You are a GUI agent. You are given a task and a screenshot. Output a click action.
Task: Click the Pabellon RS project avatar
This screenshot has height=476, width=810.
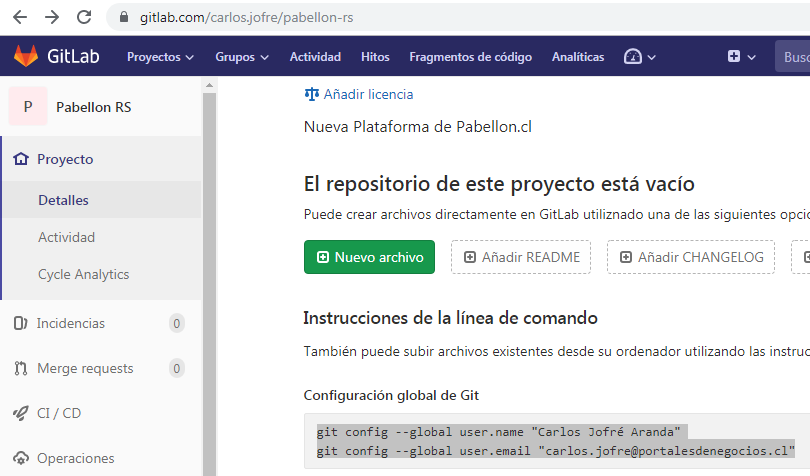pyautogui.click(x=28, y=106)
